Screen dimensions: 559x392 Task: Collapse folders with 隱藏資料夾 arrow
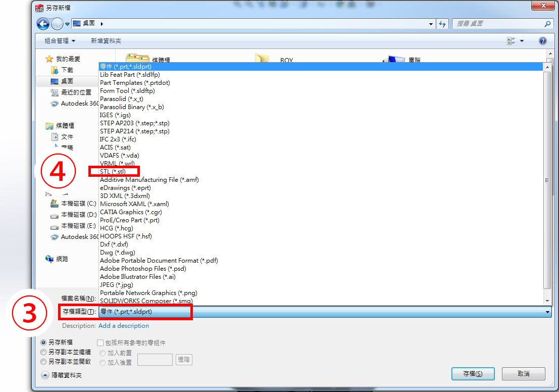45,375
